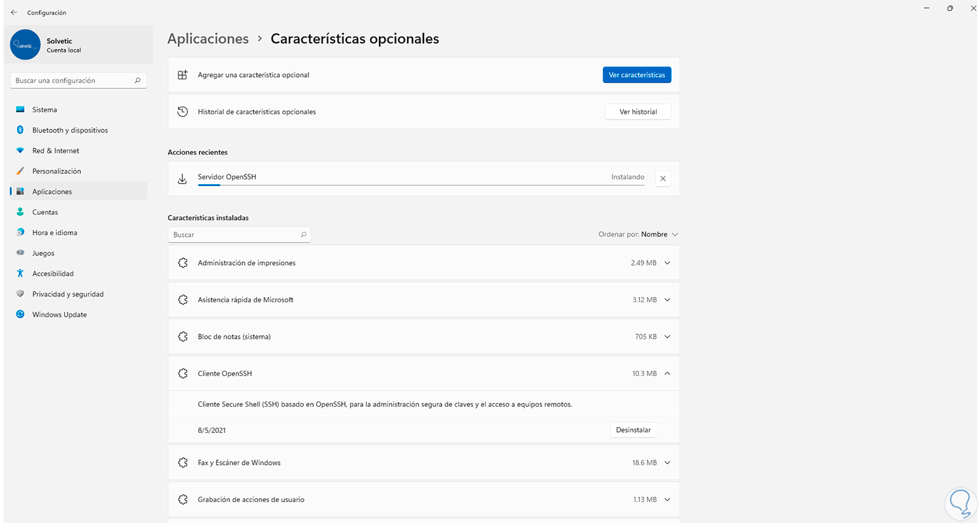This screenshot has height=523, width=980.
Task: Expand Fax y Escáner de Windows
Action: pyautogui.click(x=667, y=462)
